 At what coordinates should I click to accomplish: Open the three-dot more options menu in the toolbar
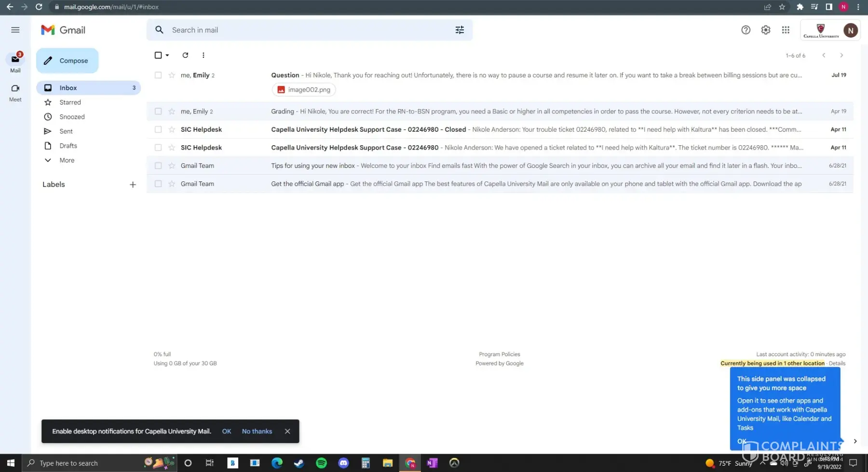[203, 55]
